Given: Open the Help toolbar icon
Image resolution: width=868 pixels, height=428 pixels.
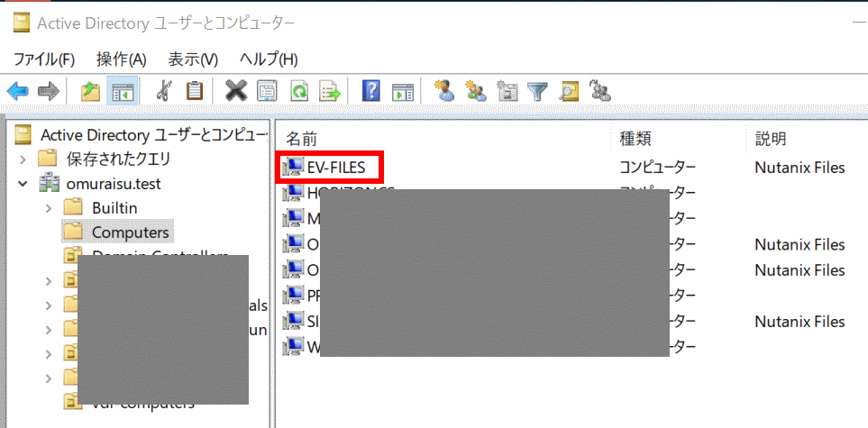Looking at the screenshot, I should [x=370, y=91].
